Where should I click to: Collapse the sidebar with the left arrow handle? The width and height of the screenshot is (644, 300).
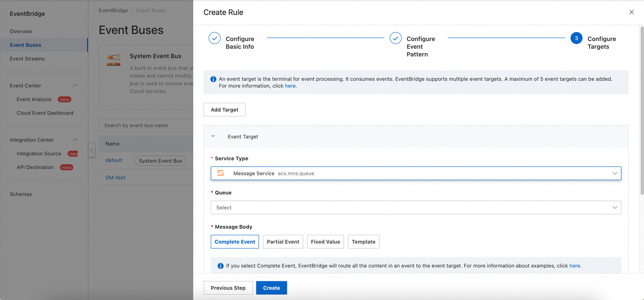(x=92, y=150)
